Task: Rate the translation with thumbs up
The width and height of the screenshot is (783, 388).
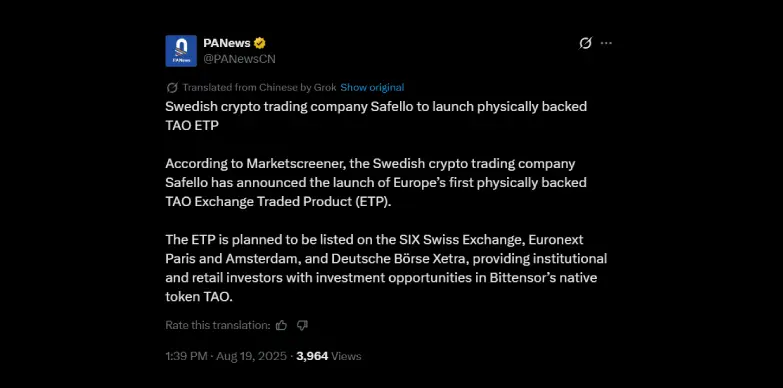Action: (x=281, y=326)
